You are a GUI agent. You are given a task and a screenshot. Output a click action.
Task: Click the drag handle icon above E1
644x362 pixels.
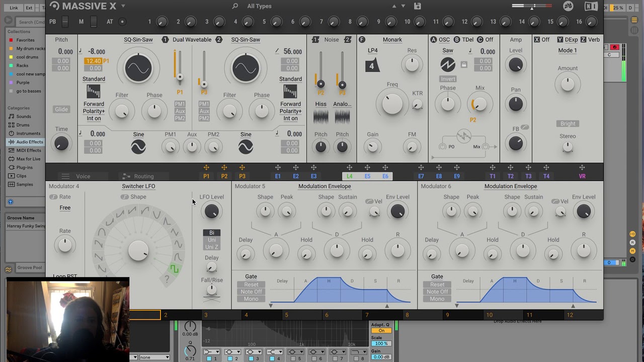278,168
